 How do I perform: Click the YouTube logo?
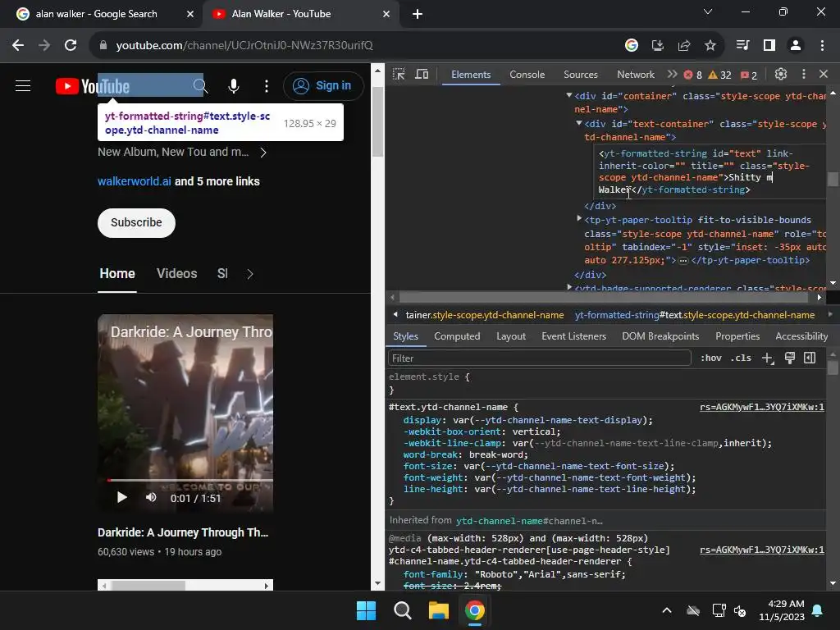(92, 85)
